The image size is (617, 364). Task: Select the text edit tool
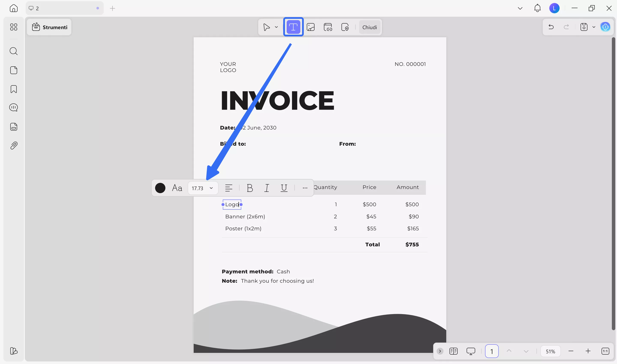click(x=293, y=27)
